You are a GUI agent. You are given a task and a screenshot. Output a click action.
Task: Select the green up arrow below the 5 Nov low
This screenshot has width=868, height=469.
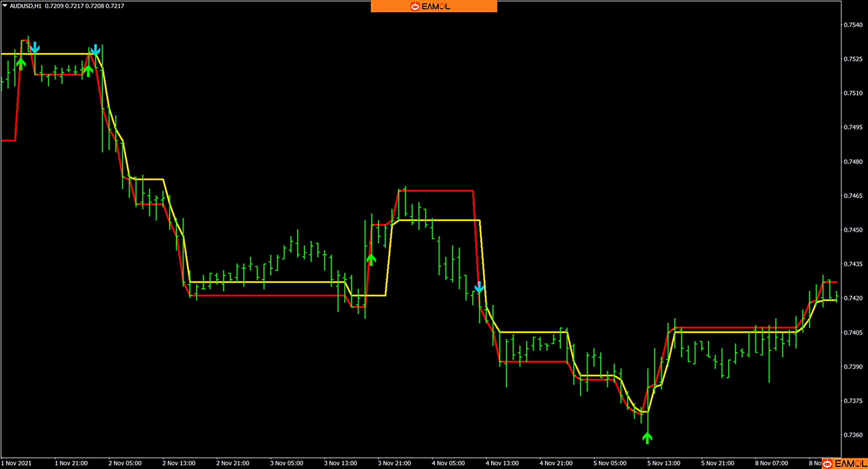[647, 438]
